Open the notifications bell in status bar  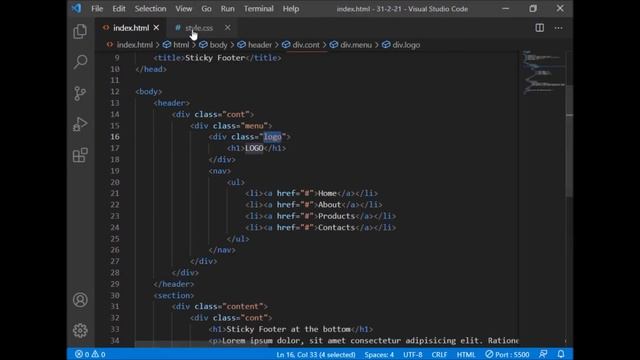(561, 354)
